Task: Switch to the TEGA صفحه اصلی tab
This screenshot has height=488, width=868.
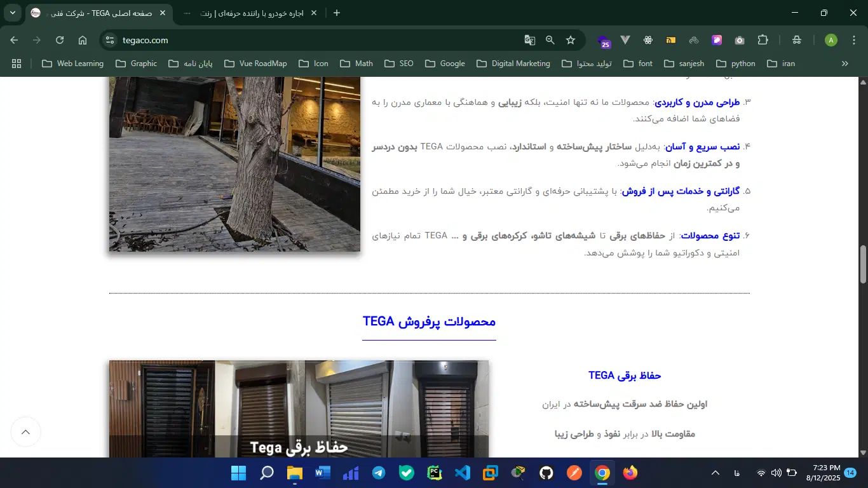Action: (x=98, y=13)
